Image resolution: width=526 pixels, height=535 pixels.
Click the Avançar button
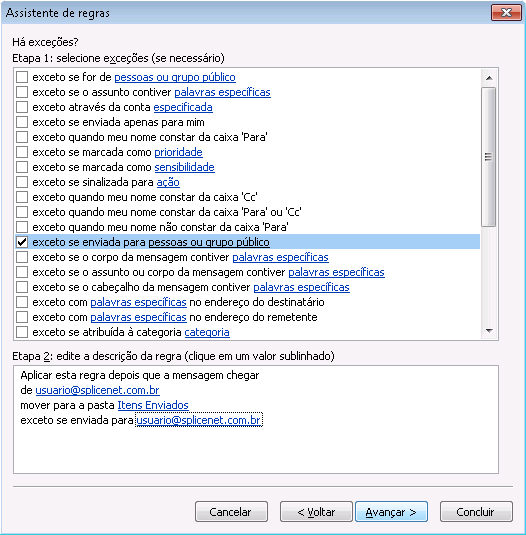pos(391,511)
